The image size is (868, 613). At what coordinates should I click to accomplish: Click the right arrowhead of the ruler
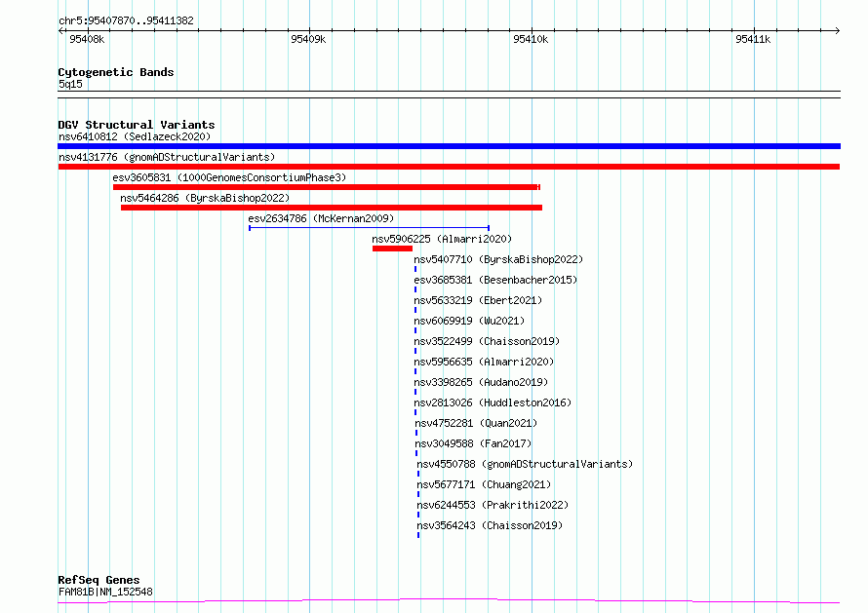[x=838, y=30]
